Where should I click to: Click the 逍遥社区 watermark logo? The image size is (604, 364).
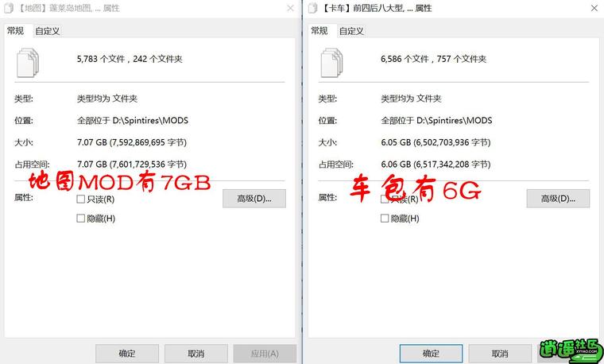click(571, 351)
